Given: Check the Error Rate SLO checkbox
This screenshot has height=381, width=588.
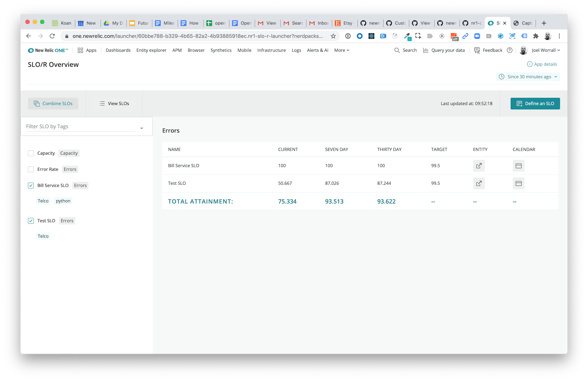Looking at the screenshot, I should [x=31, y=169].
